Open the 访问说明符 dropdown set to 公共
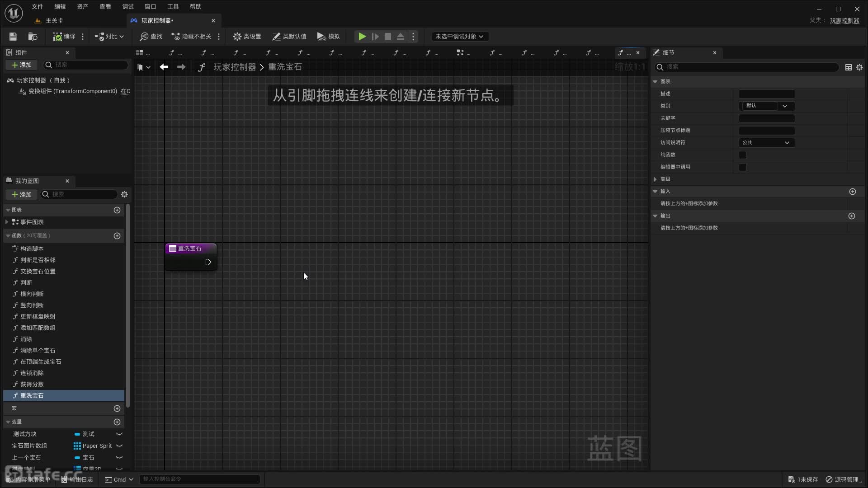 tap(767, 142)
